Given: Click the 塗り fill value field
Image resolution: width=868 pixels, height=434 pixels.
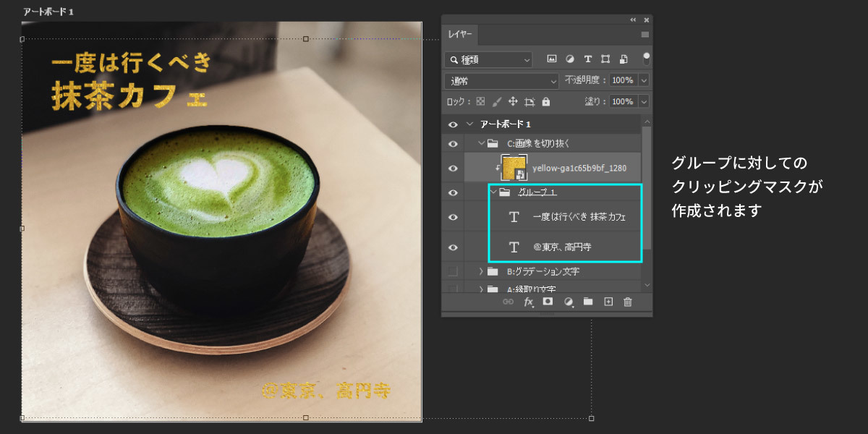Looking at the screenshot, I should [x=623, y=102].
